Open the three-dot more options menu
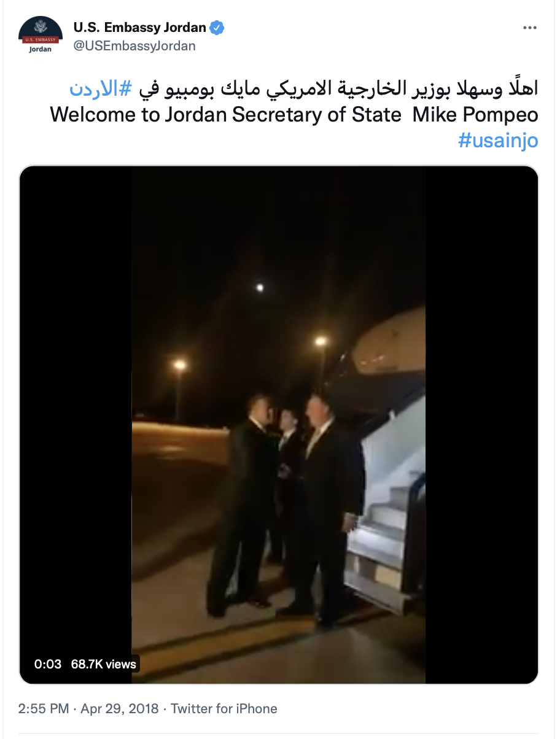The height and width of the screenshot is (739, 560). (529, 28)
